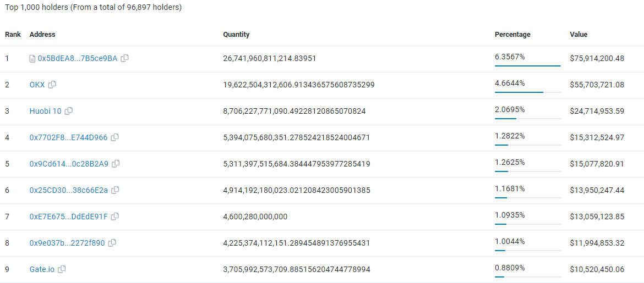Copy address 0x25CD30...38c66E2a

[115, 190]
